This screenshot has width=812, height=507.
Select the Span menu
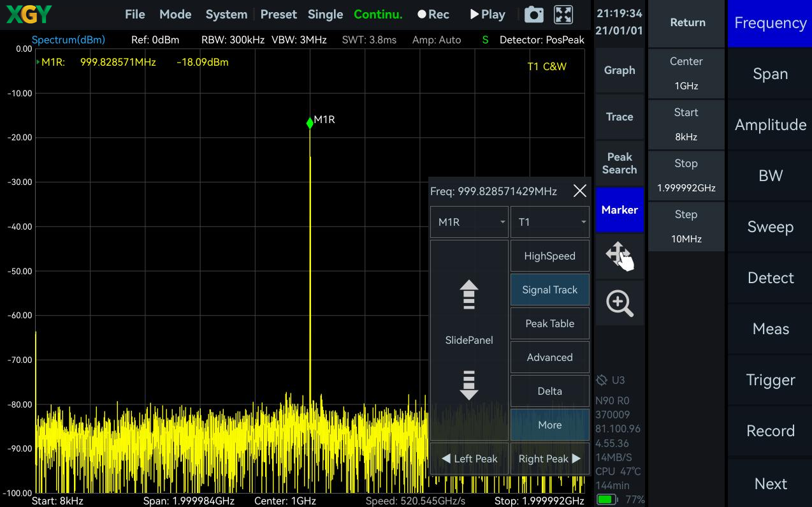(x=770, y=74)
